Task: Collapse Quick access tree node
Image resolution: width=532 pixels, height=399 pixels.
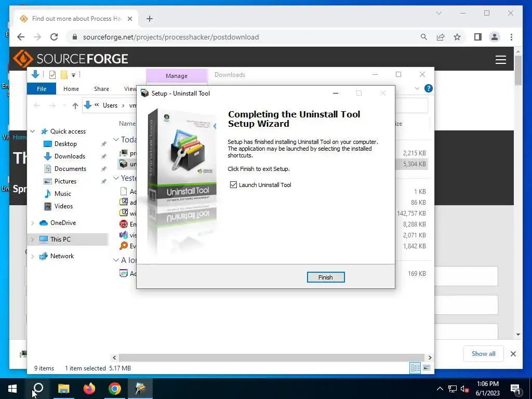Action: coord(33,131)
